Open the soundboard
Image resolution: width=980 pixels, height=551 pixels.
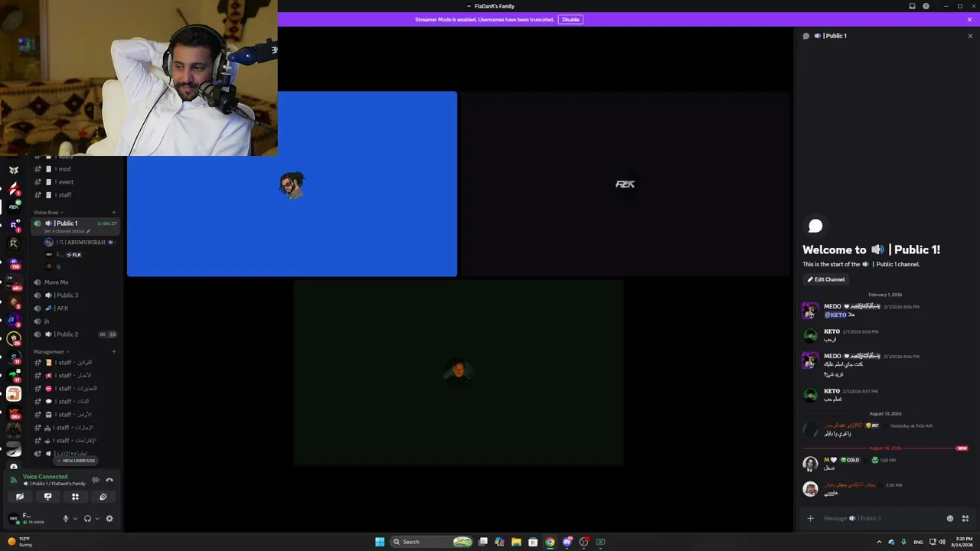103,497
